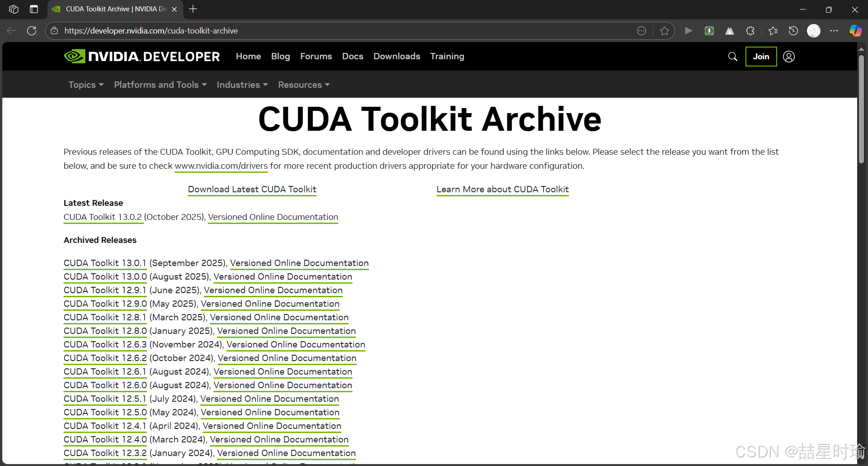Screen dimensions: 868x466
Task: Open a new tab with the plus icon
Action: tap(193, 9)
